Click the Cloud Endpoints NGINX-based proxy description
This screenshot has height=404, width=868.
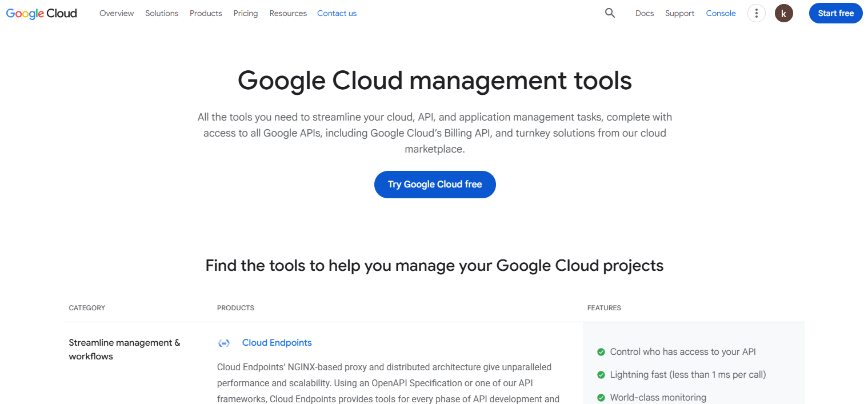coord(389,383)
